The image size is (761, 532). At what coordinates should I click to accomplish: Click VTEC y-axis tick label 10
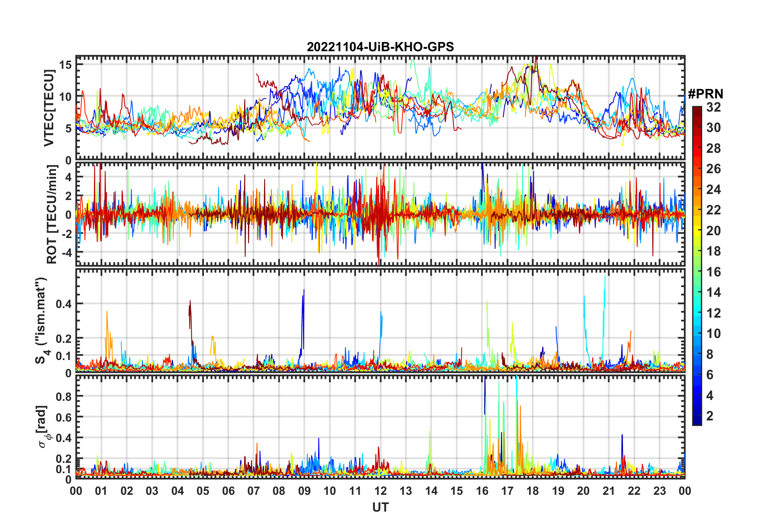[x=66, y=96]
